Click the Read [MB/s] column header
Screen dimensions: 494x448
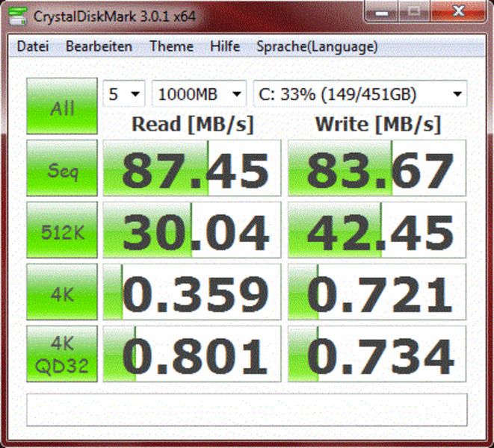[193, 125]
